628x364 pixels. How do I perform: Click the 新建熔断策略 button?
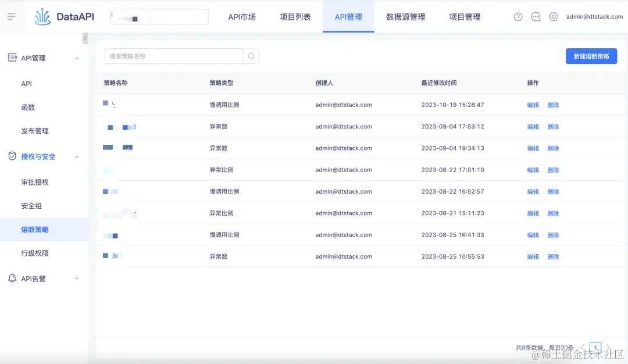[x=591, y=56]
